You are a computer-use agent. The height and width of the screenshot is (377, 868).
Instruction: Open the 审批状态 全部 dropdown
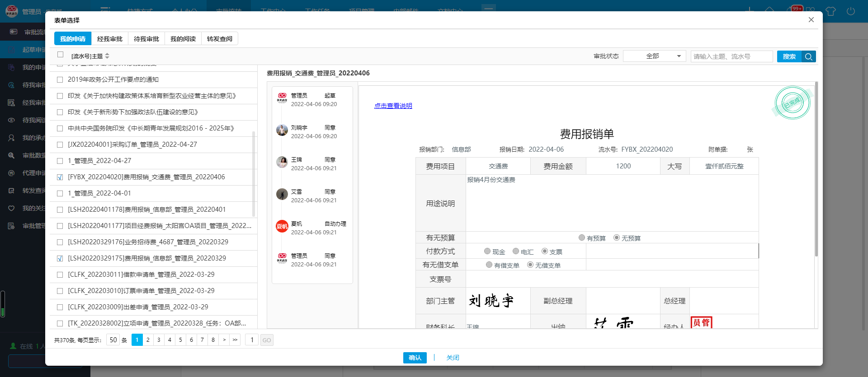(x=654, y=56)
